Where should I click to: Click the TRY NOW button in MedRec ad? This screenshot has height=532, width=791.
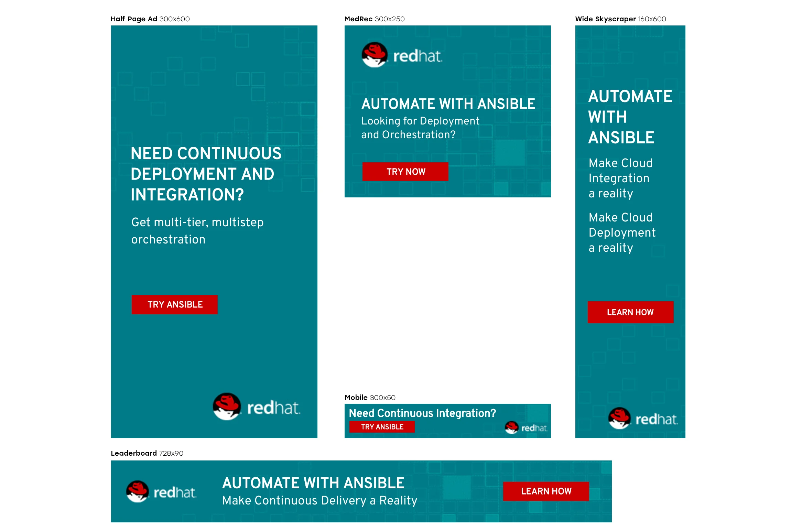pyautogui.click(x=405, y=172)
